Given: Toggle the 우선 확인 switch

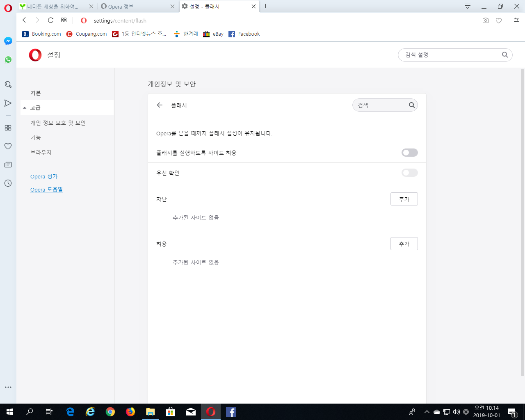Looking at the screenshot, I should [410, 173].
